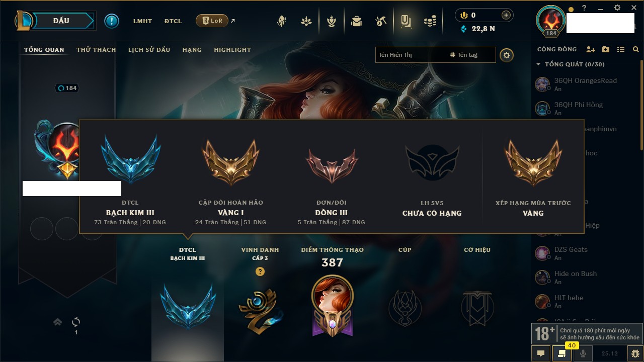The height and width of the screenshot is (362, 644).
Task: Switch to the Lịch Sử Đấu tab
Action: [x=149, y=50]
